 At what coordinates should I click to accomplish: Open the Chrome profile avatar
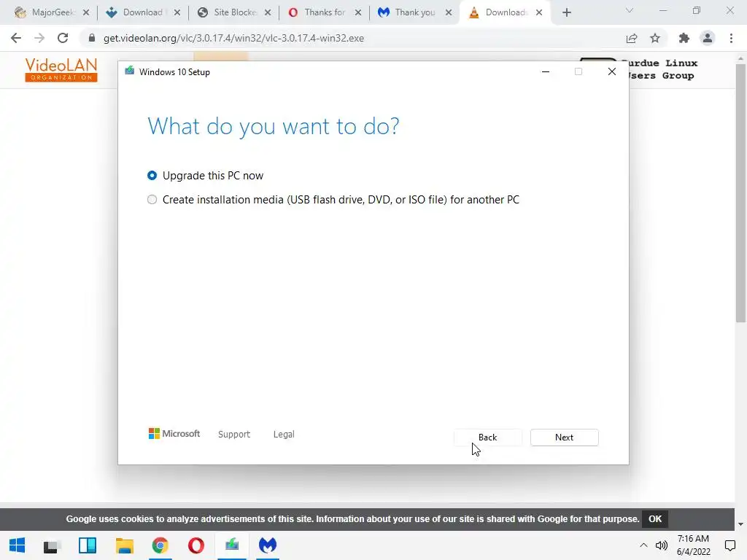(708, 38)
